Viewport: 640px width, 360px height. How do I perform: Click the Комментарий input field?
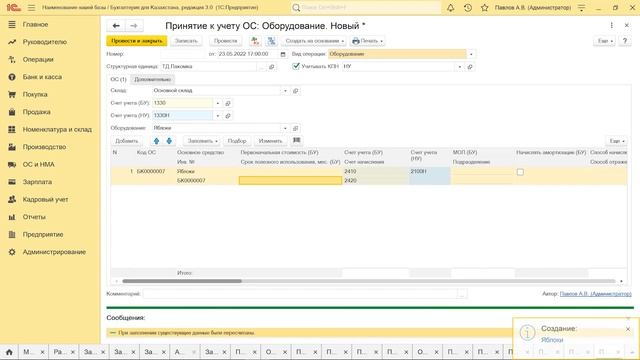[x=300, y=293]
